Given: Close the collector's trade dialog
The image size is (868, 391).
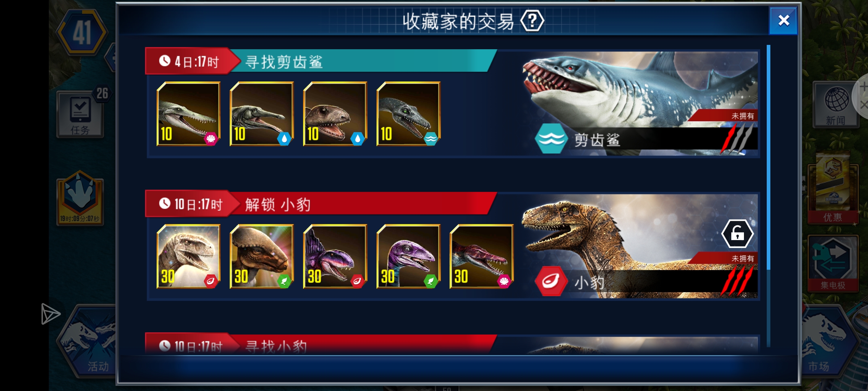Looking at the screenshot, I should point(783,20).
